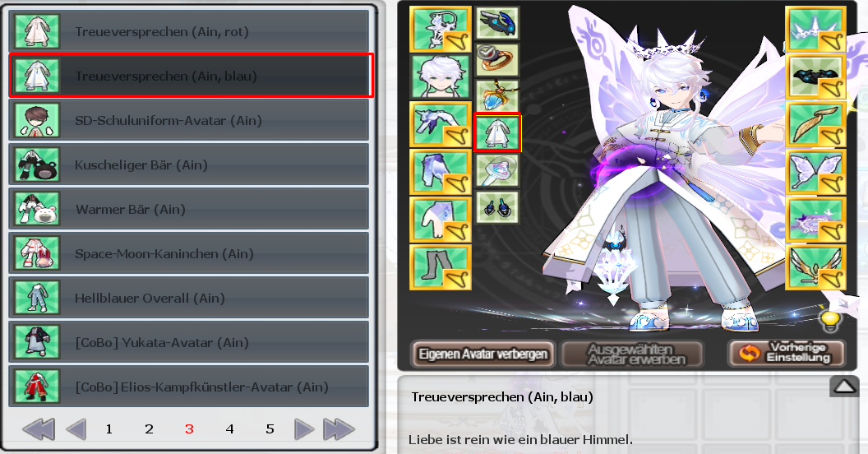
Task: Toggle the lightbulb lighting icon
Action: pyautogui.click(x=830, y=321)
